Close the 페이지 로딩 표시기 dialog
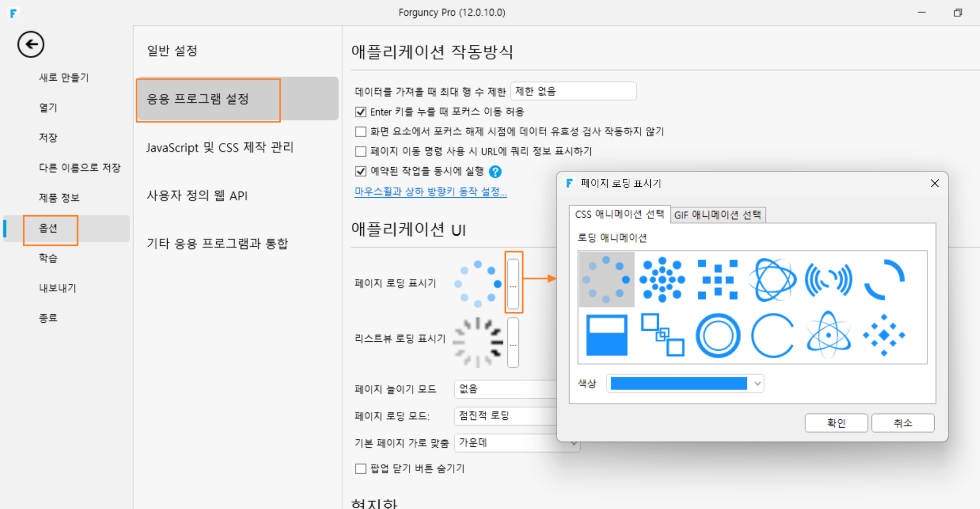Image resolution: width=980 pixels, height=509 pixels. pyautogui.click(x=935, y=184)
